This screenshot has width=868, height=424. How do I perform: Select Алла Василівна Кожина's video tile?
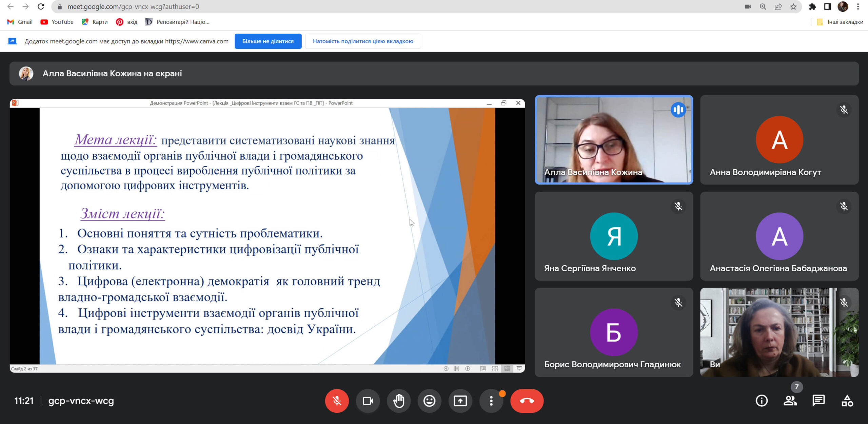coord(614,140)
